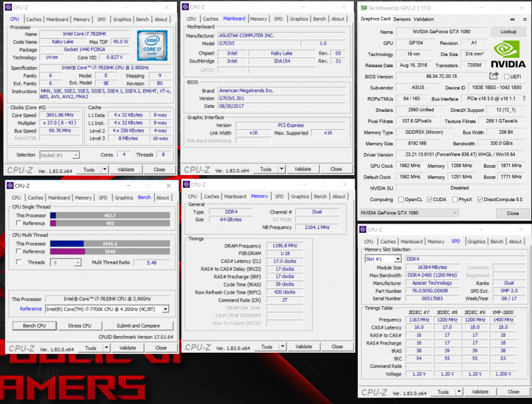Open the Threads count dropdown in Bench
This screenshot has width=532, height=404.
point(66,262)
